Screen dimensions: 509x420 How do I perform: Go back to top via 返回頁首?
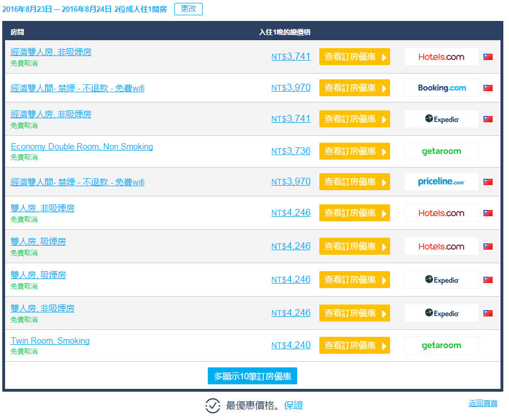pyautogui.click(x=483, y=404)
